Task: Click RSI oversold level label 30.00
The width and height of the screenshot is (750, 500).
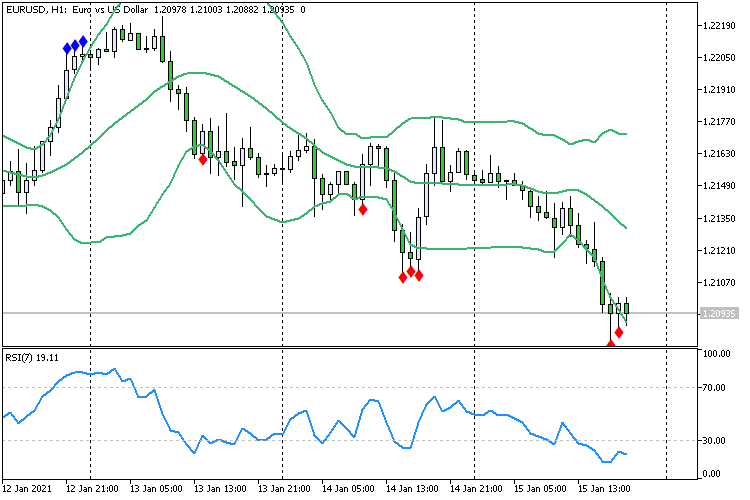Action: [714, 441]
